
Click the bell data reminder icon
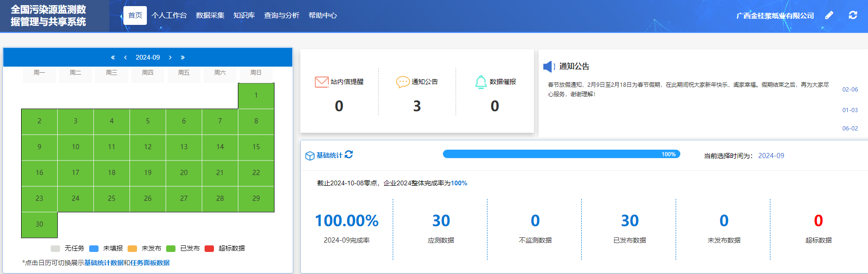coord(481,82)
